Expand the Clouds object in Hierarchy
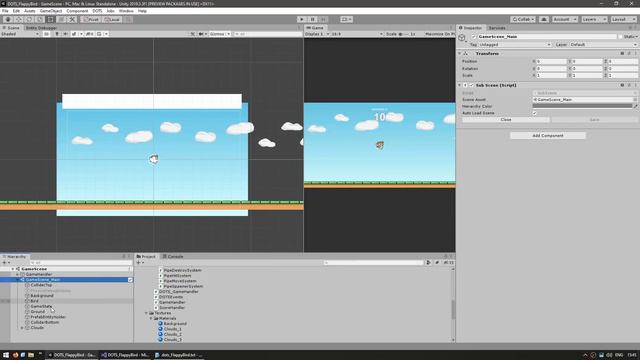The width and height of the screenshot is (640, 360). (22, 327)
